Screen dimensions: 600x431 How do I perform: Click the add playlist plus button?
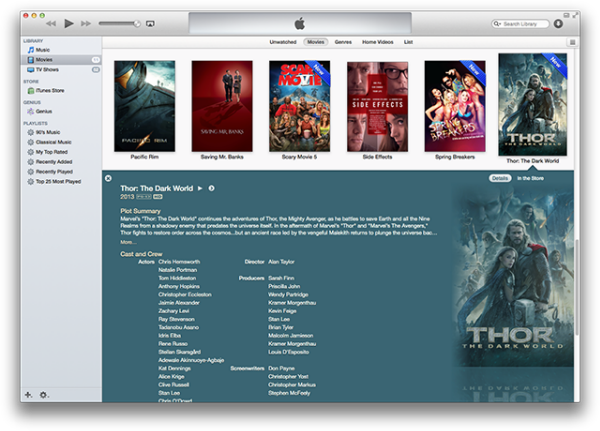[29, 395]
